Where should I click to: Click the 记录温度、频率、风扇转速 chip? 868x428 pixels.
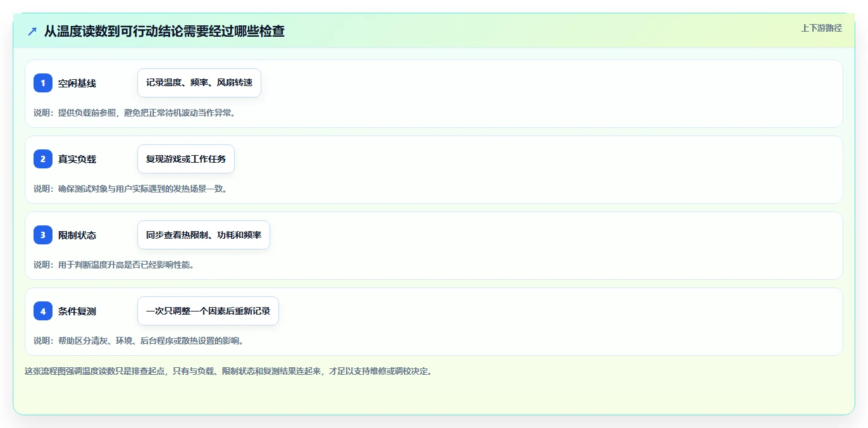point(199,83)
